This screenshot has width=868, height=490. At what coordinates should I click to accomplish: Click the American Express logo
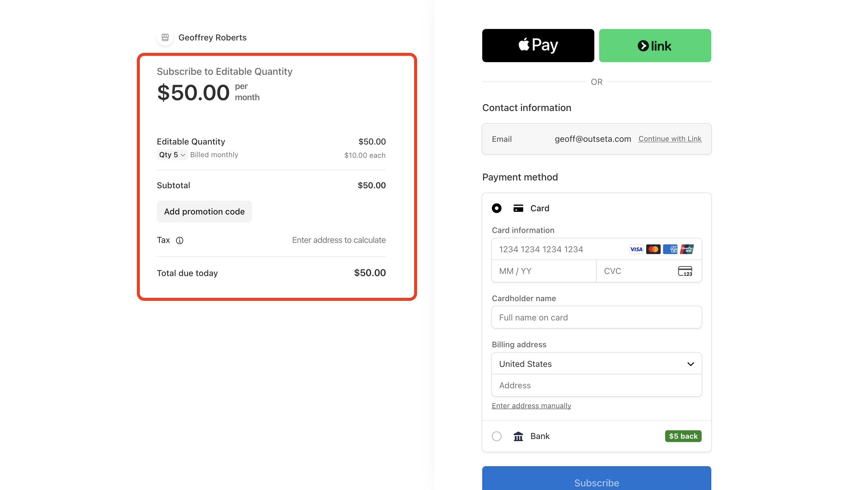click(670, 249)
